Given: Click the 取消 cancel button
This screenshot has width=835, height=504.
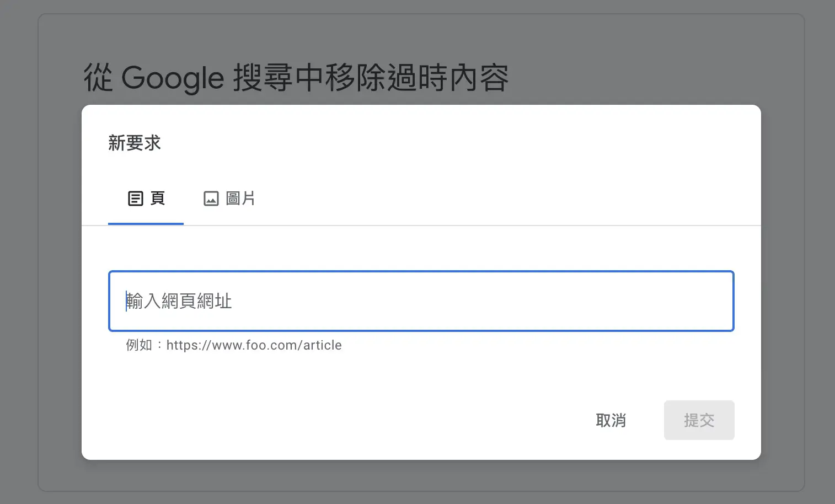Looking at the screenshot, I should click(x=611, y=420).
